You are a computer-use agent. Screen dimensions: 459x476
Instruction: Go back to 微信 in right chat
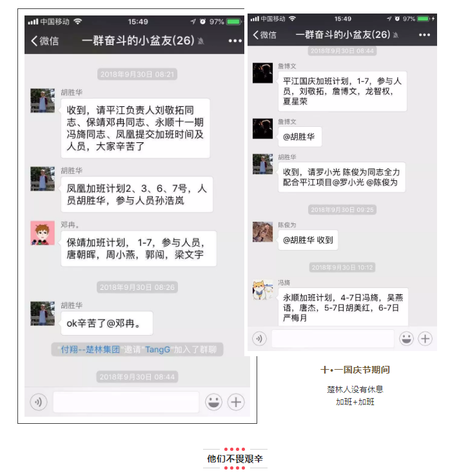264,35
